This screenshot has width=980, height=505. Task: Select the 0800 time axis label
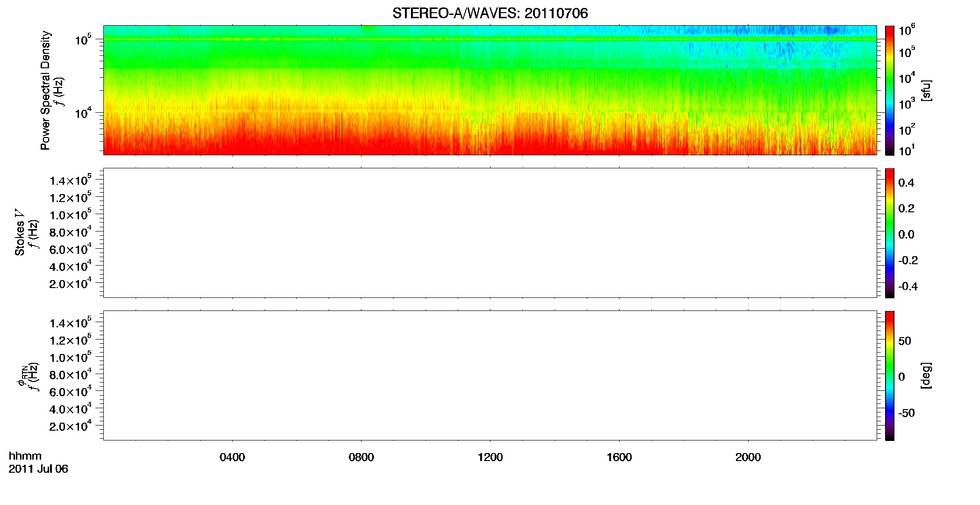[361, 457]
